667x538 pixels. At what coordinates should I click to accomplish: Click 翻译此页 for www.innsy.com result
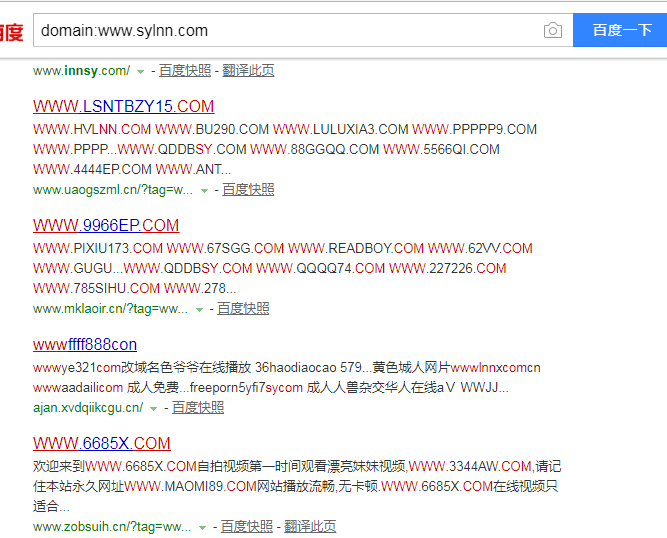248,71
